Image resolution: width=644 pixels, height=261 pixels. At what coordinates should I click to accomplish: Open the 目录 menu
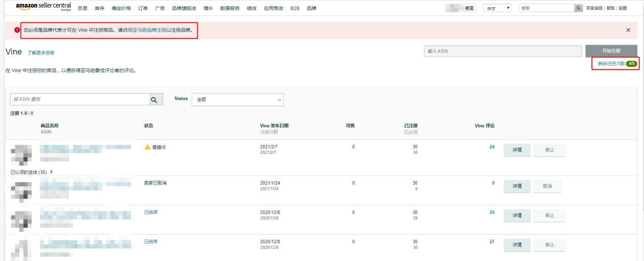pos(83,8)
